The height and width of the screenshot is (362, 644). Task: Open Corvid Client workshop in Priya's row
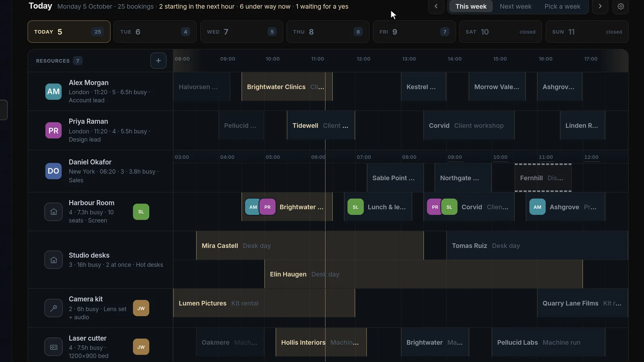click(469, 125)
